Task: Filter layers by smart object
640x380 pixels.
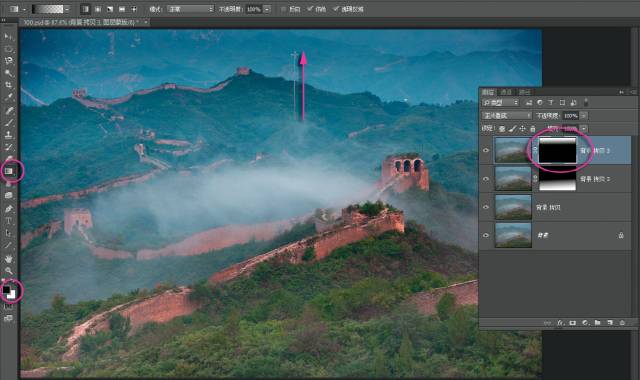Action: click(573, 102)
